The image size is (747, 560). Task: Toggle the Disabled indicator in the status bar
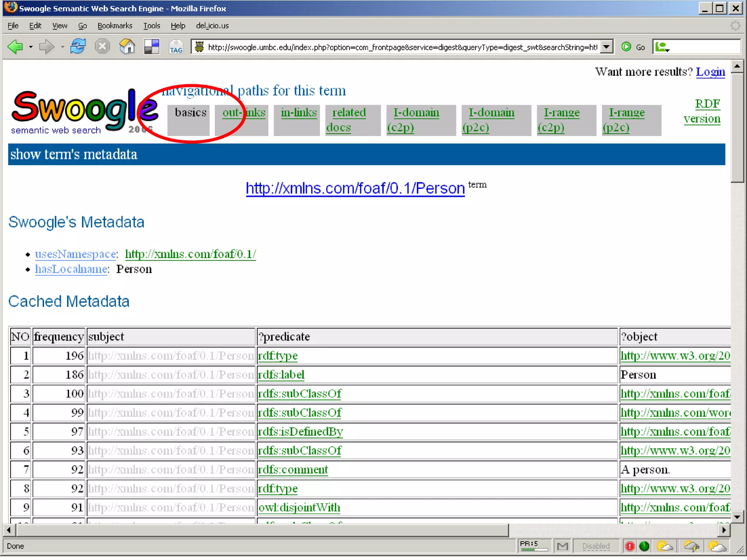[596, 546]
